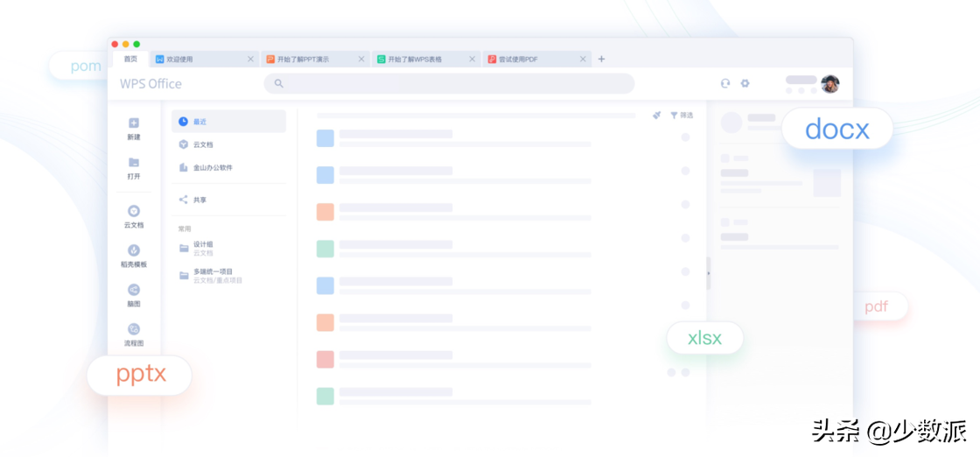Click the pptx format badge

(139, 375)
